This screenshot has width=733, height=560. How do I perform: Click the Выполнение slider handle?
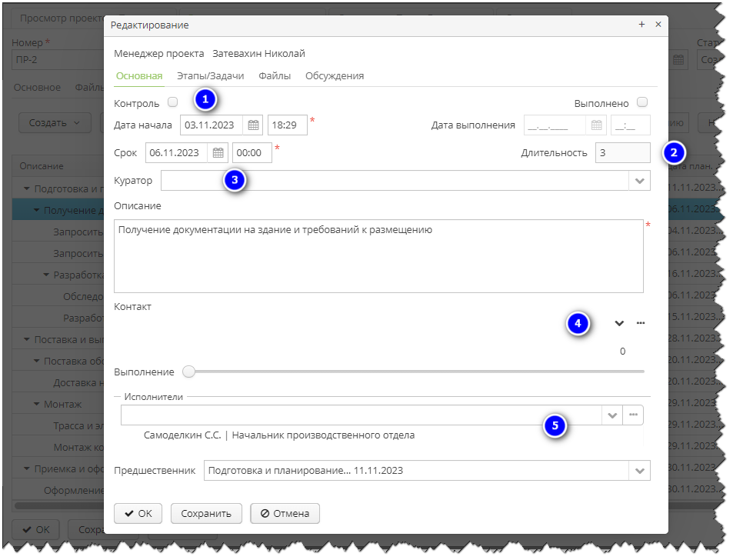(189, 372)
